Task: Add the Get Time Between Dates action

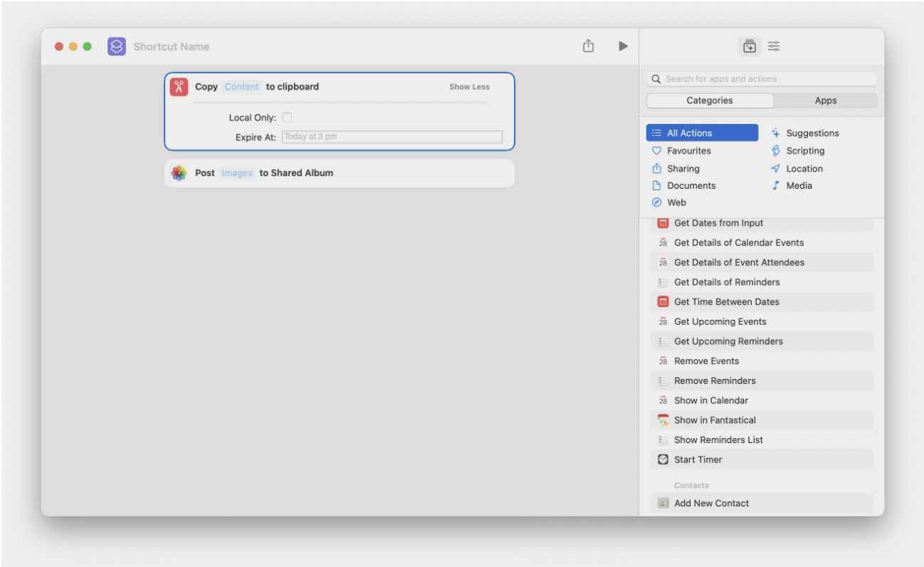Action: tap(726, 302)
